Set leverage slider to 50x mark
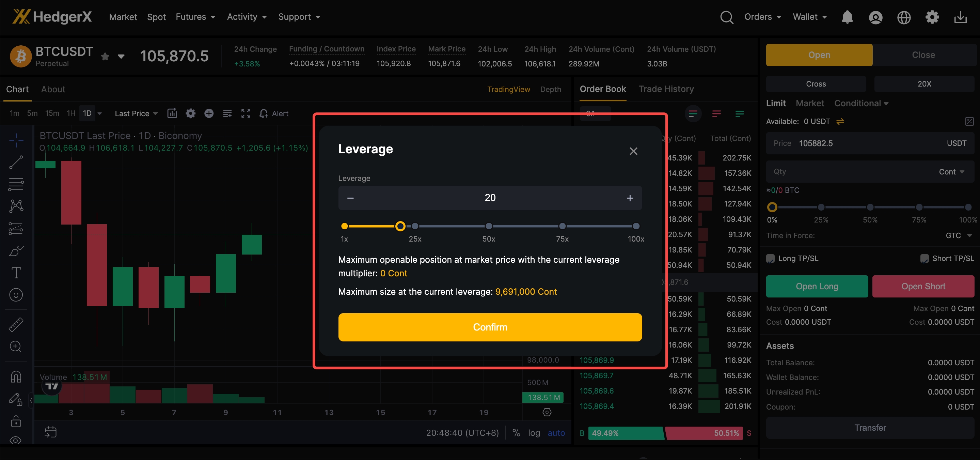 tap(489, 226)
